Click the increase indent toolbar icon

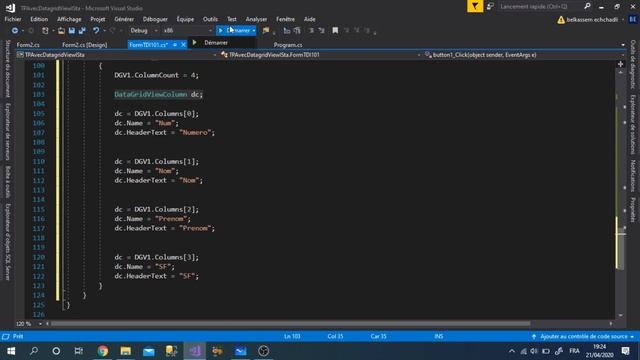coord(322,31)
